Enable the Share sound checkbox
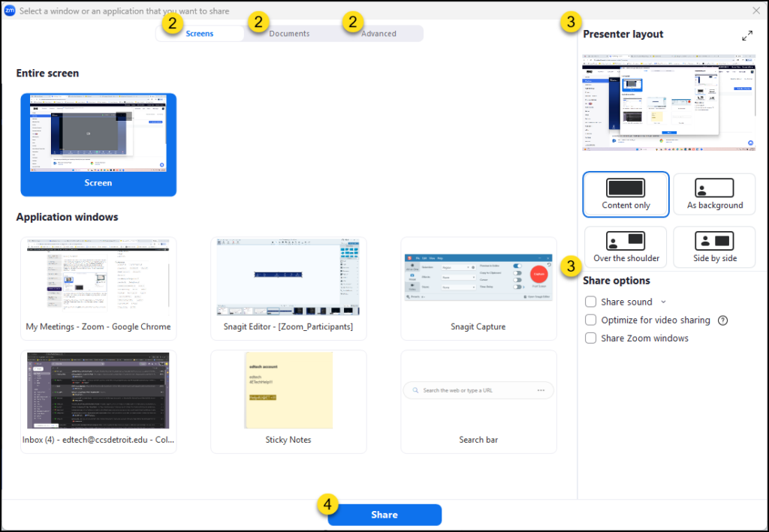 tap(591, 302)
